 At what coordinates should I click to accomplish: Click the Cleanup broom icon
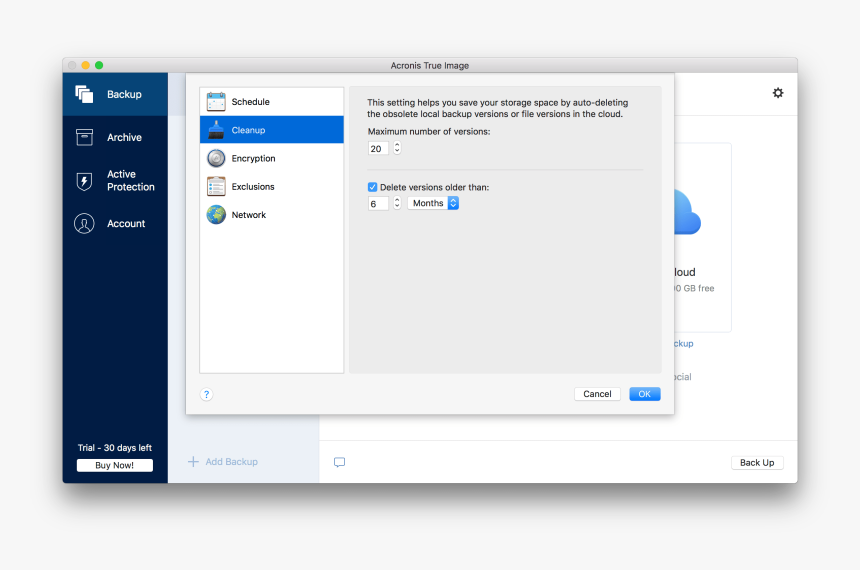pyautogui.click(x=216, y=130)
